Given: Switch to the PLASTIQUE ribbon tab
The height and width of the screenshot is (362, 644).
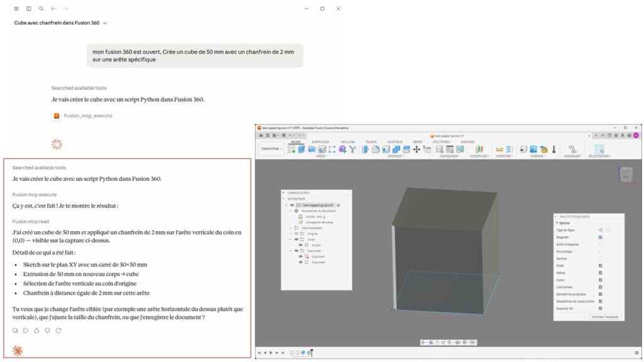Looking at the screenshot, I should [395, 142].
